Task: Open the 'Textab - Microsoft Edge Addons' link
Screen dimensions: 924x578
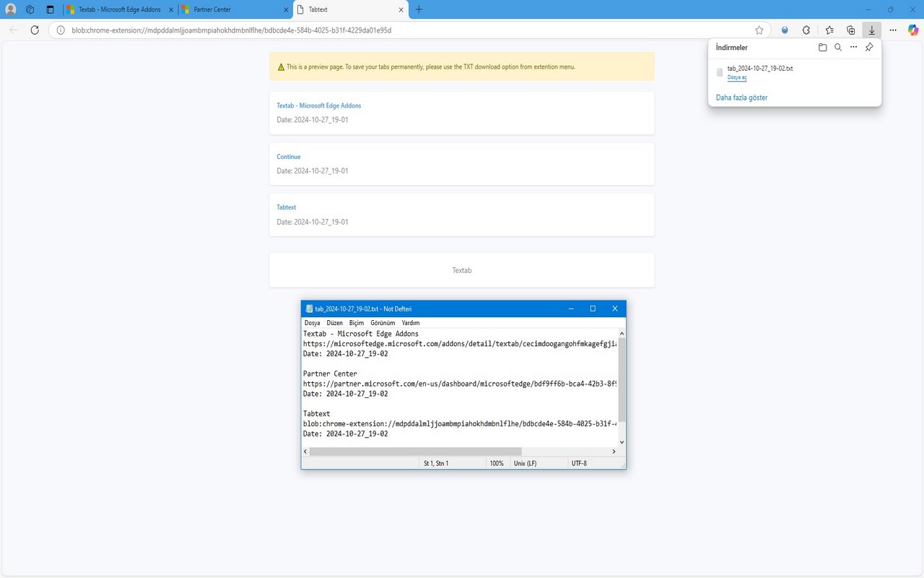Action: 318,105
